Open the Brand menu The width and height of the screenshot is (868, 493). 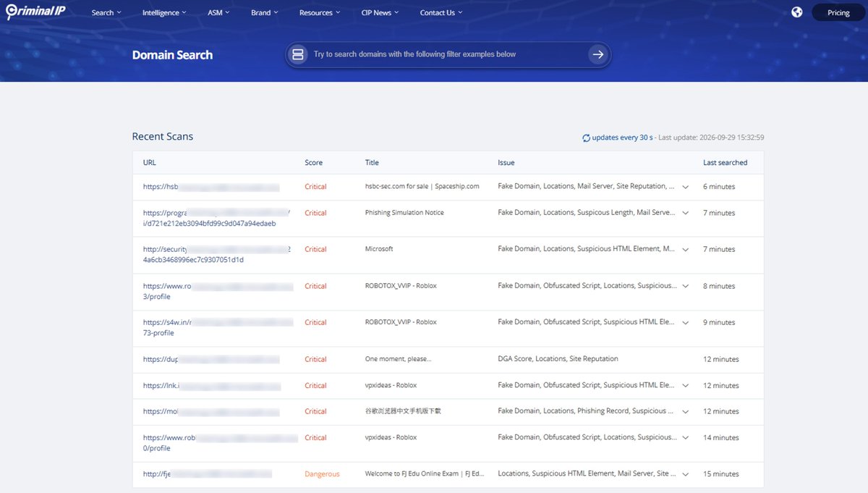264,12
